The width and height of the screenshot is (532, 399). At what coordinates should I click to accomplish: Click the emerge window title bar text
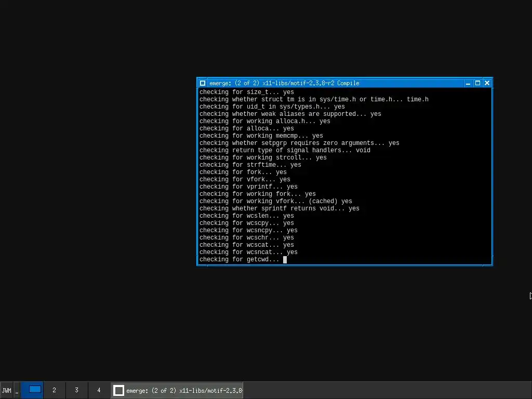[x=284, y=83]
